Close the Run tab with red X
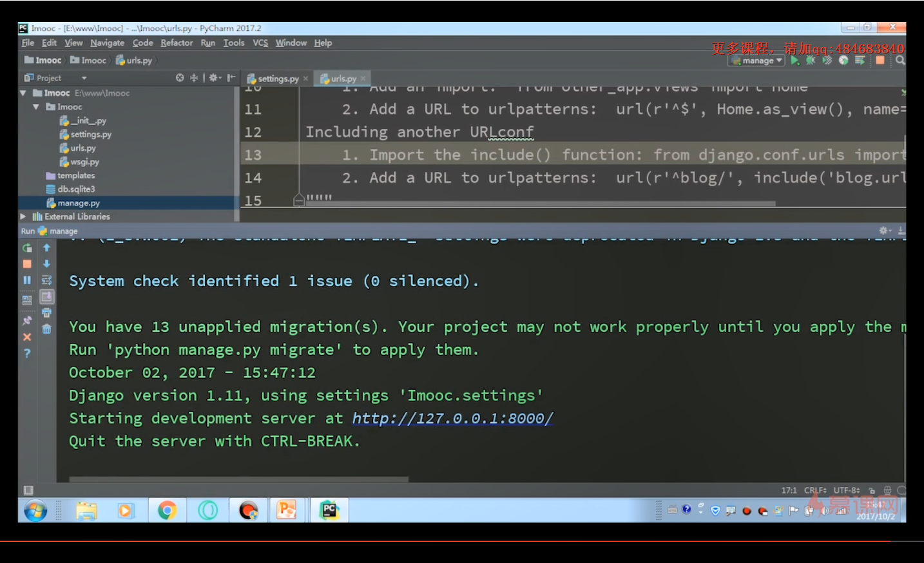Viewport: 924px width, 563px height. [x=27, y=337]
